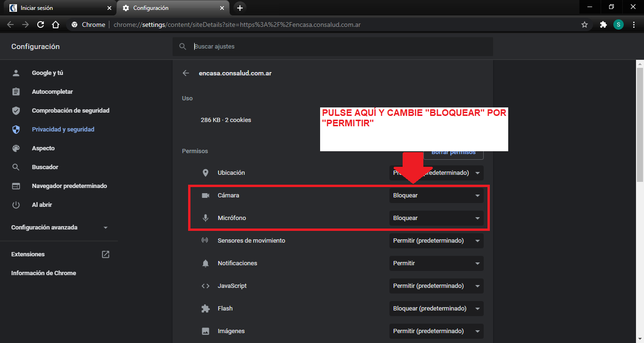The height and width of the screenshot is (343, 644).
Task: Change Notificaciones from Permitir dropdown
Action: (436, 263)
